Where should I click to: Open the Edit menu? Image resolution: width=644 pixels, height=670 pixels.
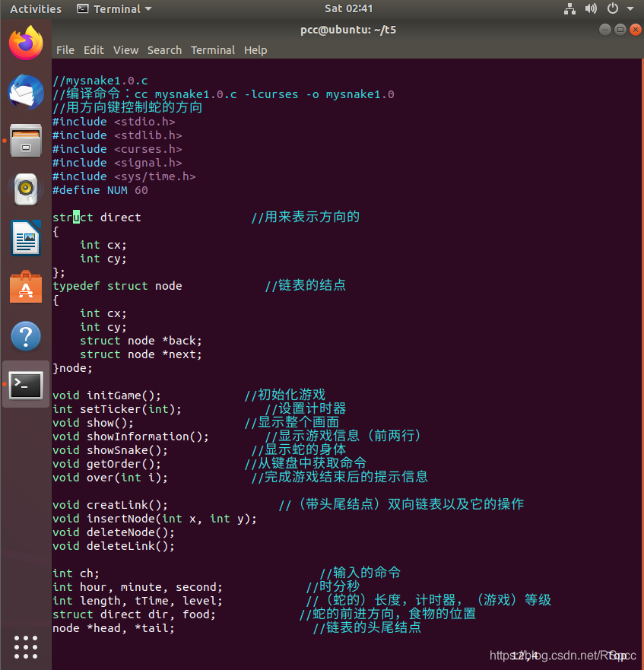pyautogui.click(x=94, y=50)
